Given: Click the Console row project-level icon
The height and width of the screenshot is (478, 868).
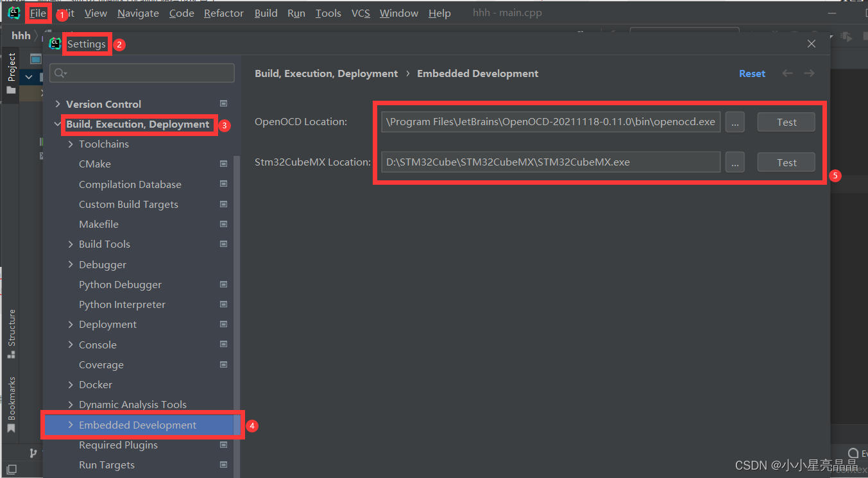Looking at the screenshot, I should (223, 344).
